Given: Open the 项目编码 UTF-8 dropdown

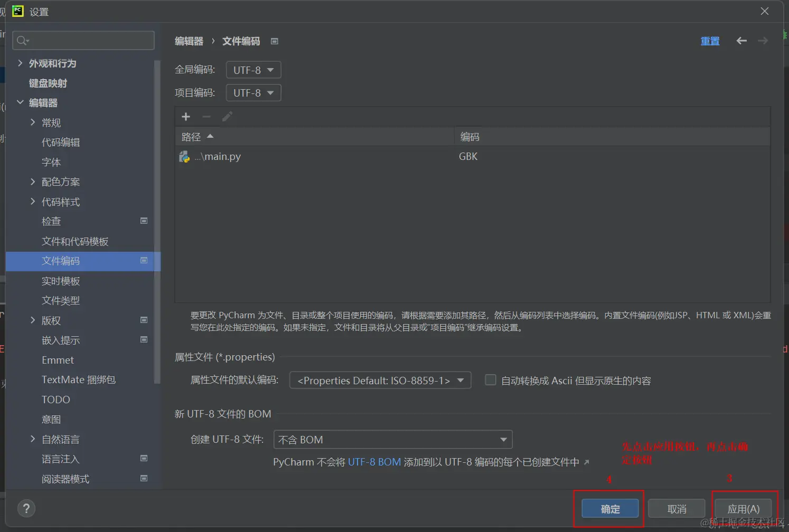Looking at the screenshot, I should coord(253,92).
